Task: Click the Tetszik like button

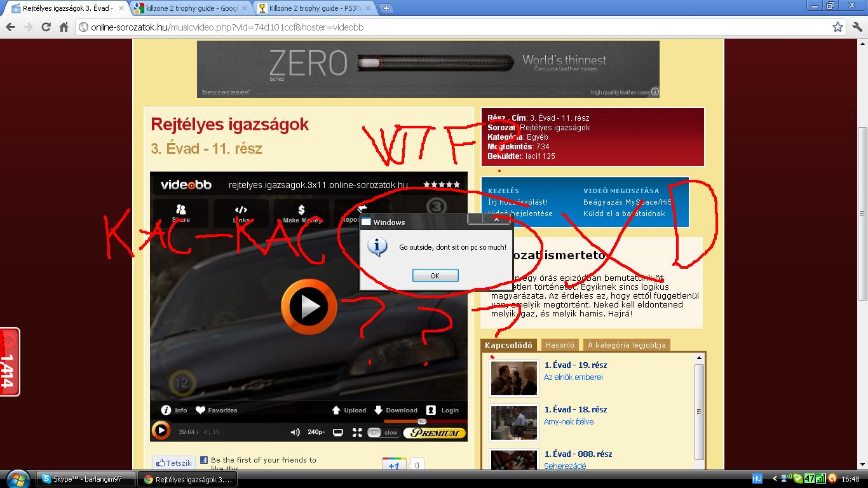Action: (x=173, y=463)
